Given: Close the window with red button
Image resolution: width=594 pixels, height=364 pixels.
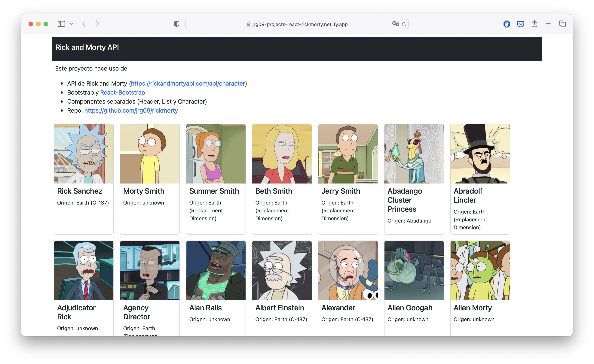Looking at the screenshot, I should pyautogui.click(x=31, y=24).
